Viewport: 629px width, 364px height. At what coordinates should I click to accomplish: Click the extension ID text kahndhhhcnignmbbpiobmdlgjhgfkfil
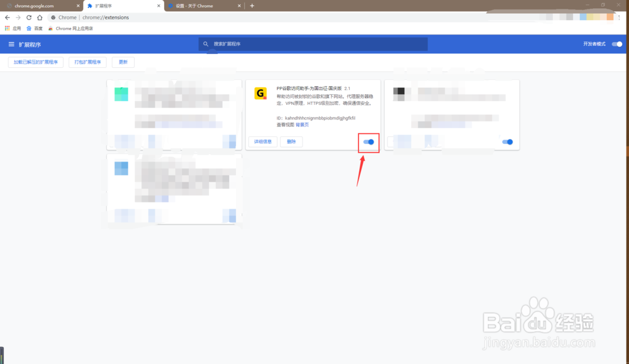[320, 118]
